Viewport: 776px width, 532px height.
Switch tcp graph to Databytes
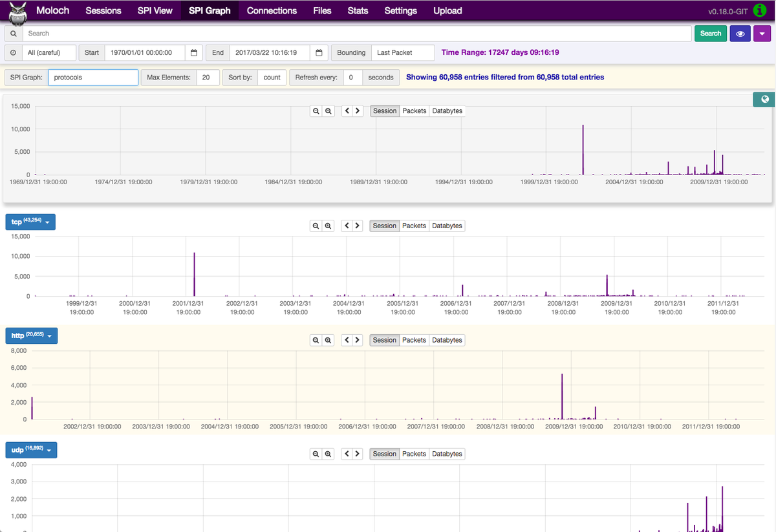coord(447,226)
